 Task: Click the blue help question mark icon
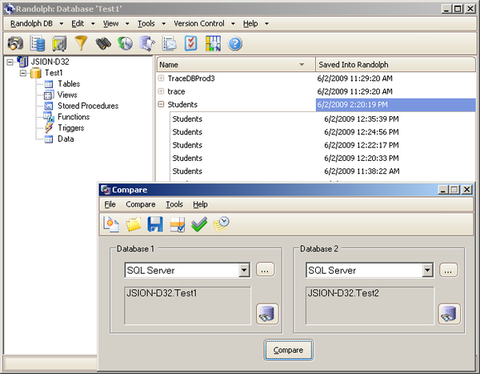click(x=235, y=44)
